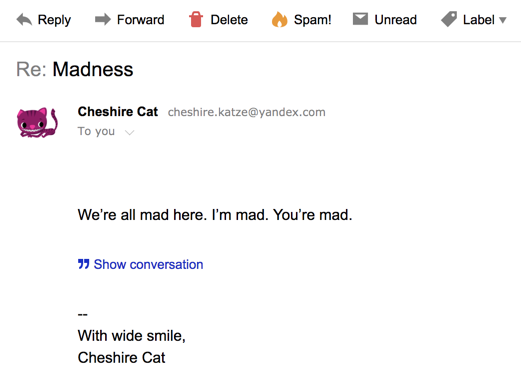This screenshot has width=521, height=390.
Task: Click the Forward arrow icon
Action: click(x=103, y=19)
